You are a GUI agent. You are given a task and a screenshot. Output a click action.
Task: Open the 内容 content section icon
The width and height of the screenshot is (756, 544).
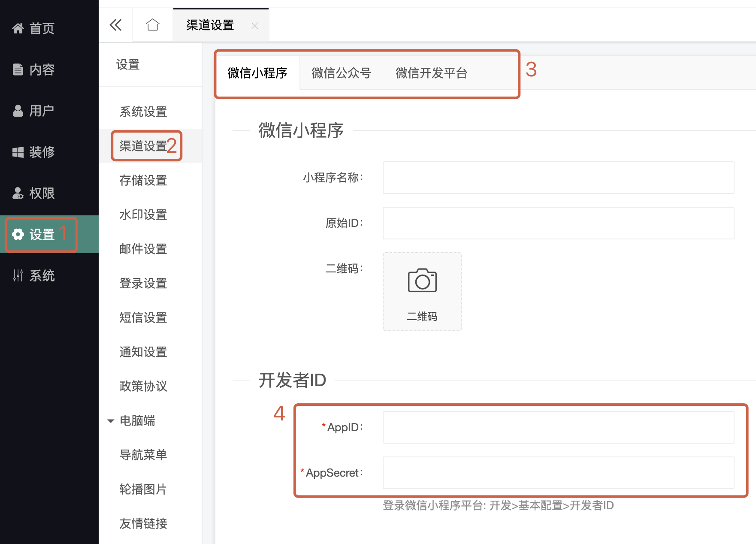[18, 70]
